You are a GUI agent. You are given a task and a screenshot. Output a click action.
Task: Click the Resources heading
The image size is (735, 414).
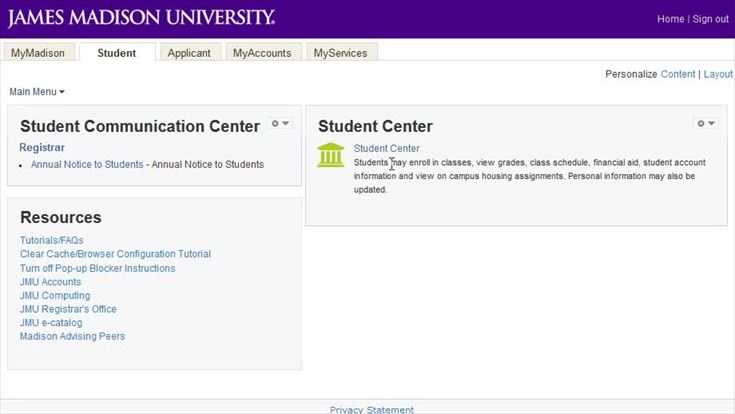tap(61, 218)
